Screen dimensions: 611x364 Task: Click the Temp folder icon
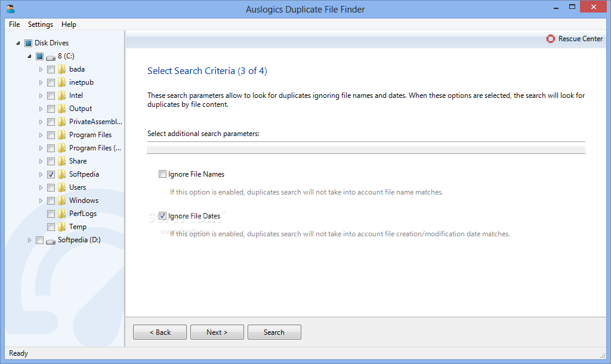pyautogui.click(x=61, y=227)
